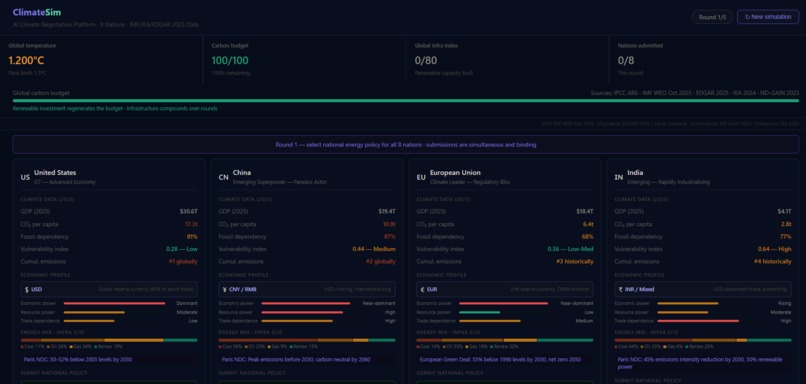
Task: Start a new simulation
Action: pyautogui.click(x=768, y=17)
